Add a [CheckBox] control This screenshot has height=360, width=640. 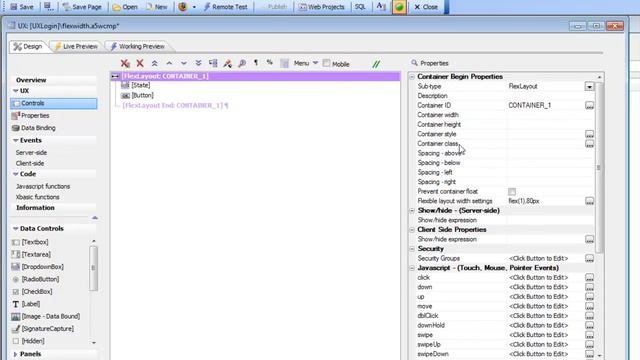click(x=37, y=292)
